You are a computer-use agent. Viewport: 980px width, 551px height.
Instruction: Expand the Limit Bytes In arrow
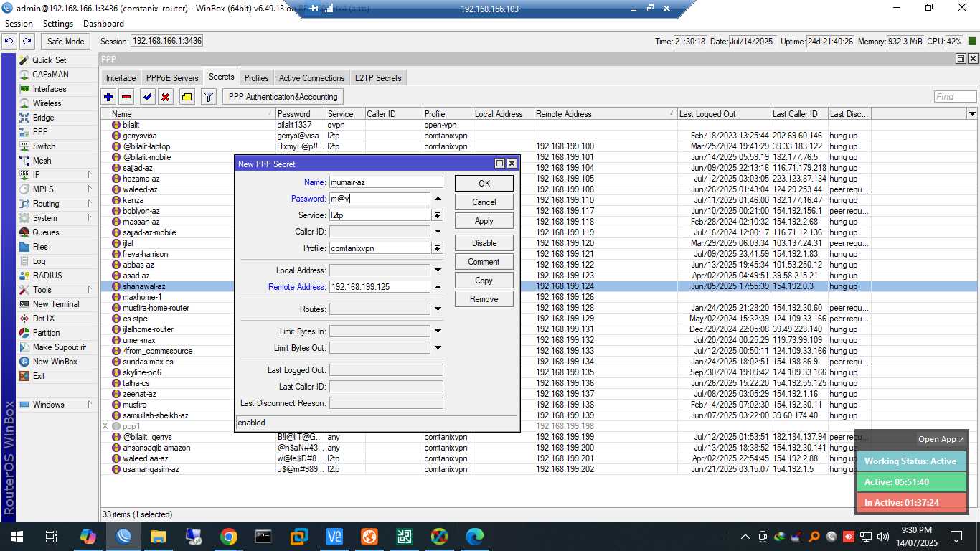(438, 331)
